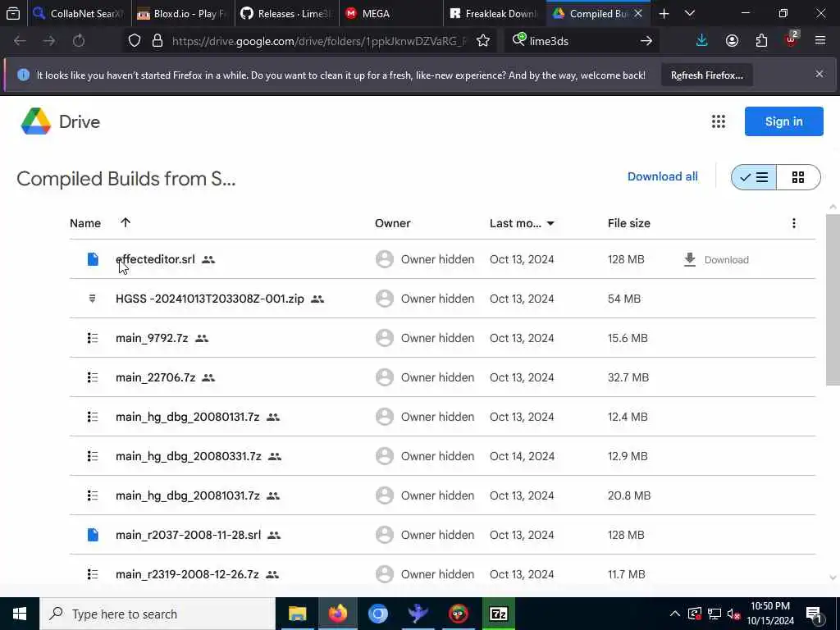Bookmark this page with the star icon
The width and height of the screenshot is (840, 630).
482,41
